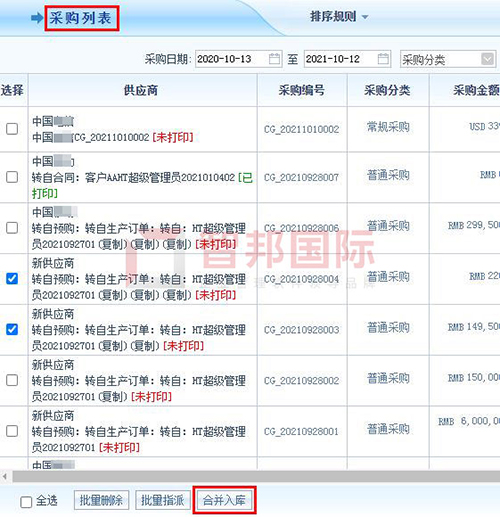Viewport: 500px width, 517px height.
Task: Tick the 全选 select-all checkbox
Action: [26, 502]
